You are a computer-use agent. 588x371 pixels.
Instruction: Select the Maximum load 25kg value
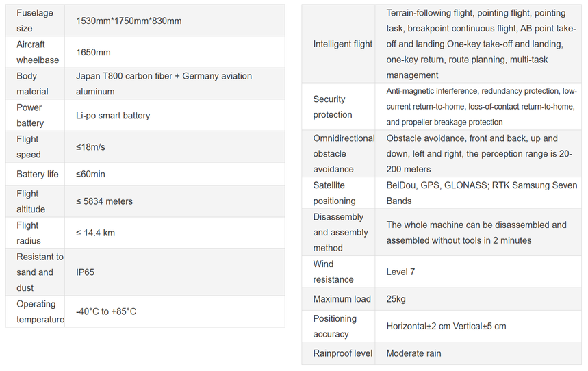tap(396, 299)
